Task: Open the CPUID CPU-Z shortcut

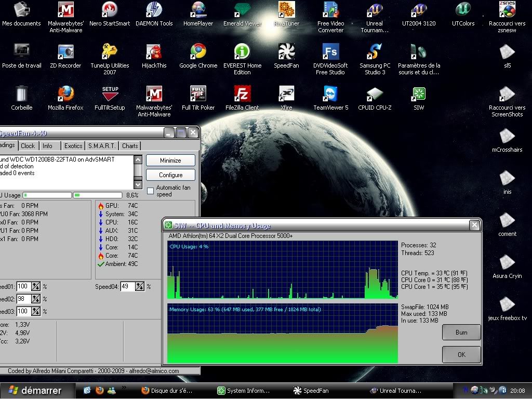Action: point(375,94)
